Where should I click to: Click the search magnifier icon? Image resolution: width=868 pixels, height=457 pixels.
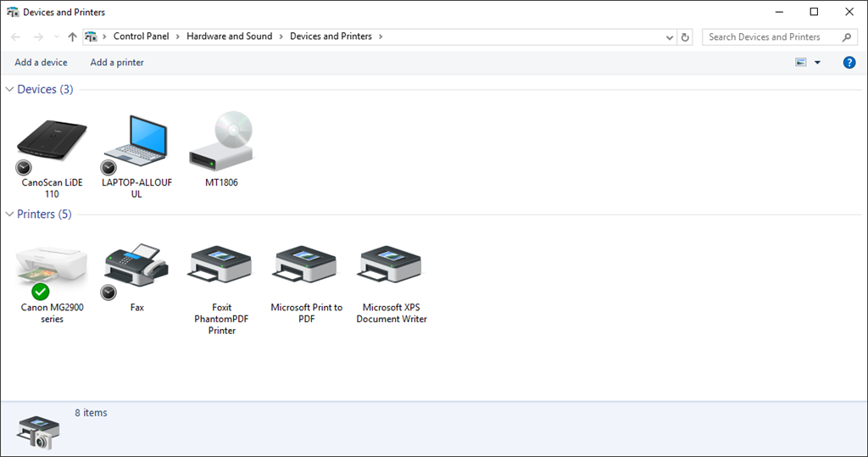[847, 37]
